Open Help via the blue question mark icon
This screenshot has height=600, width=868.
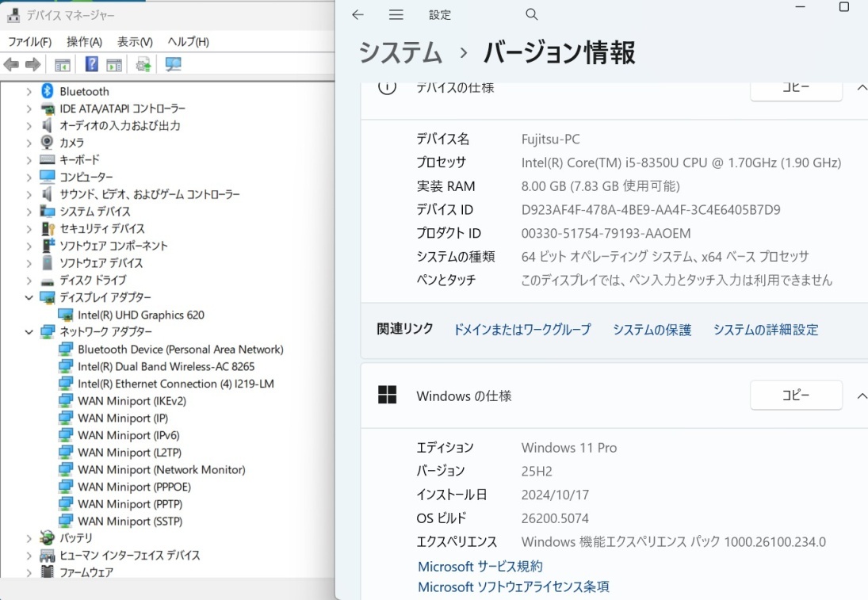click(x=91, y=64)
